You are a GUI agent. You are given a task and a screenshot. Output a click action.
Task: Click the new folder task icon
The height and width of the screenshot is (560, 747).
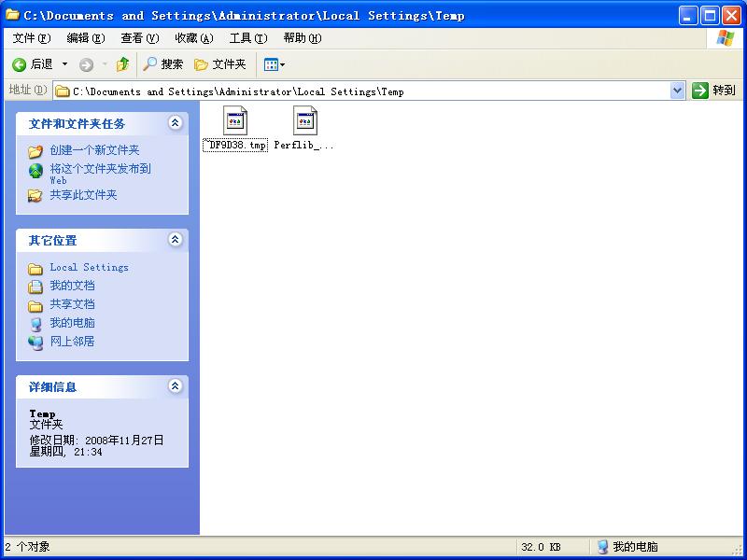35,151
